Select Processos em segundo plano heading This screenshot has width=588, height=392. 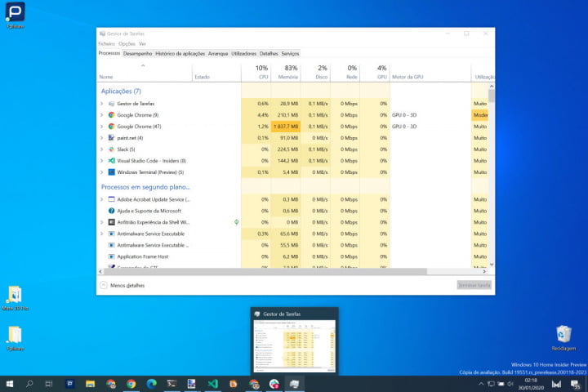pyautogui.click(x=145, y=187)
